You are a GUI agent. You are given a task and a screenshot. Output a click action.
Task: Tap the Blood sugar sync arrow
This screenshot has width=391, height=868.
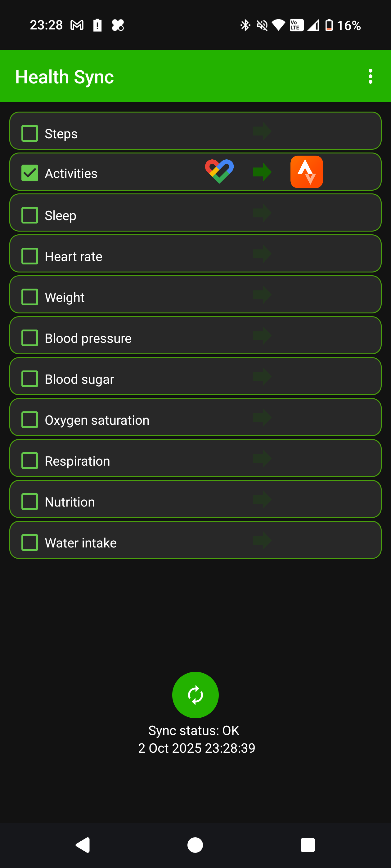(262, 376)
